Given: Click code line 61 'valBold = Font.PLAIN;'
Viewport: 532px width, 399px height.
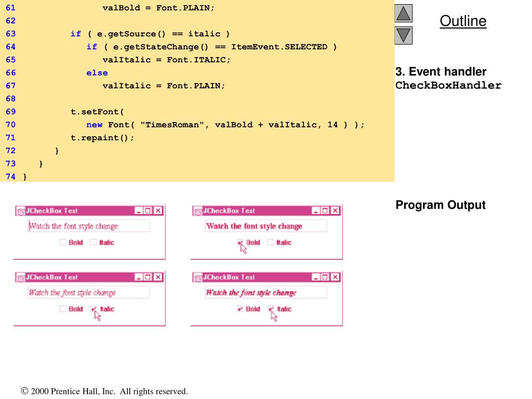Looking at the screenshot, I should point(158,8).
